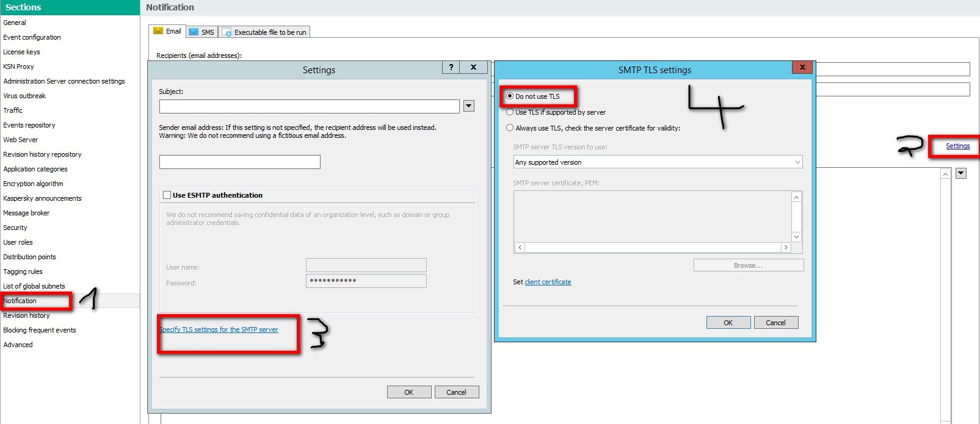Viewport: 980px width, 424px height.
Task: Go to KSN Proxy section
Action: [x=18, y=66]
